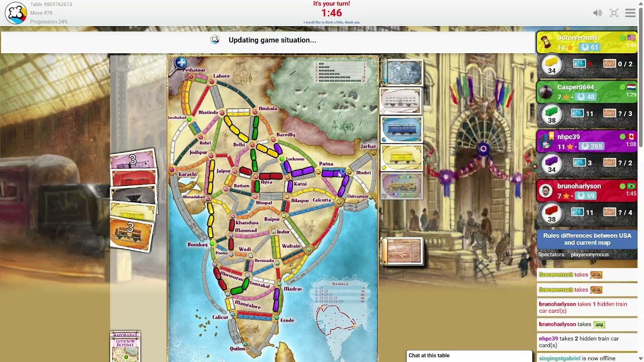
Task: Select the black train card in hand
Action: [x=134, y=195]
